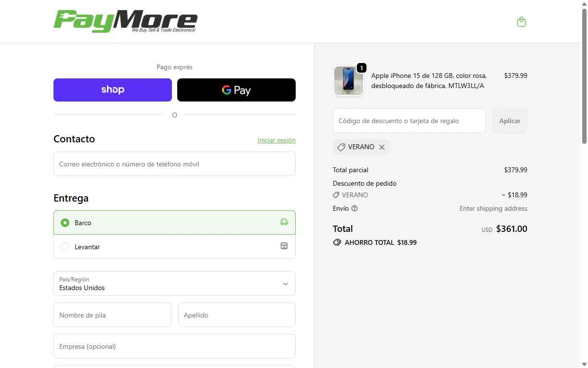The height and width of the screenshot is (368, 588).
Task: Click the Envío help question mark icon
Action: [354, 208]
